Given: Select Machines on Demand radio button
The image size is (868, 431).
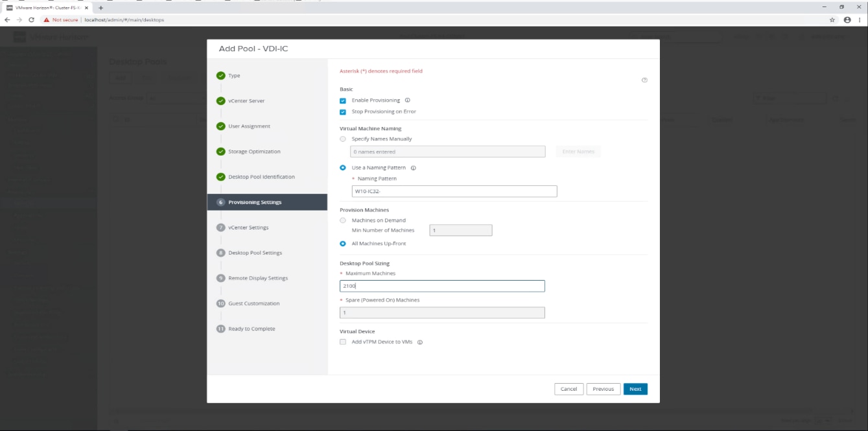Looking at the screenshot, I should point(343,220).
